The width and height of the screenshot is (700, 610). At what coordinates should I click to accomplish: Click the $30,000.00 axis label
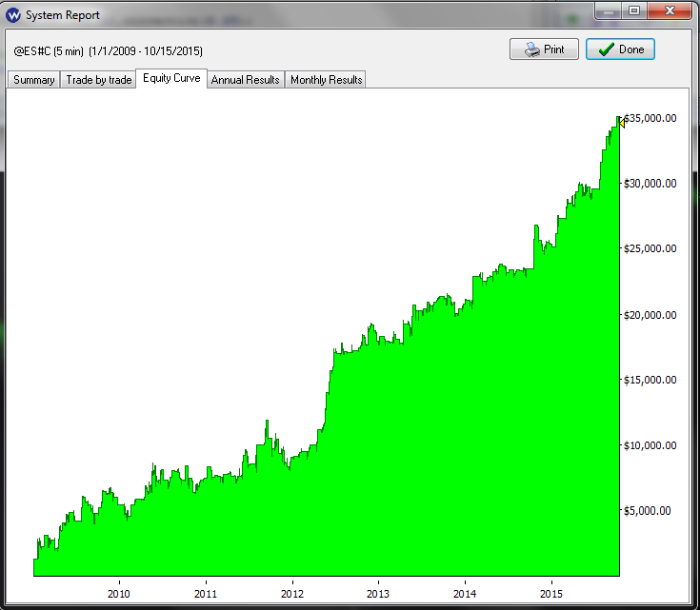(650, 184)
